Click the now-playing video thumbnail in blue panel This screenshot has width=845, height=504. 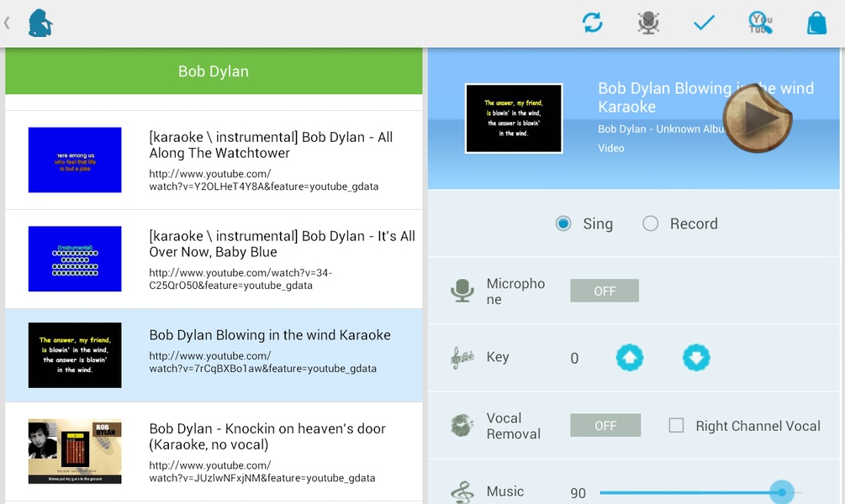pyautogui.click(x=514, y=118)
